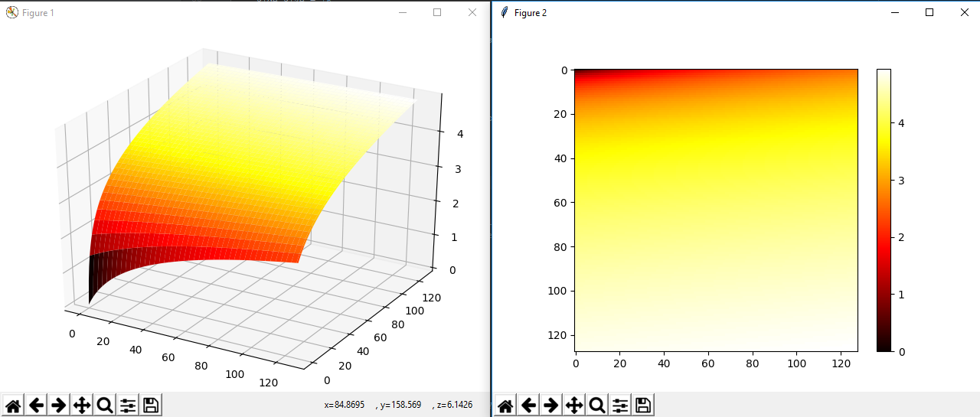Reset the Figure 2 view with Home
Screen dimensions: 980x417
click(x=505, y=406)
